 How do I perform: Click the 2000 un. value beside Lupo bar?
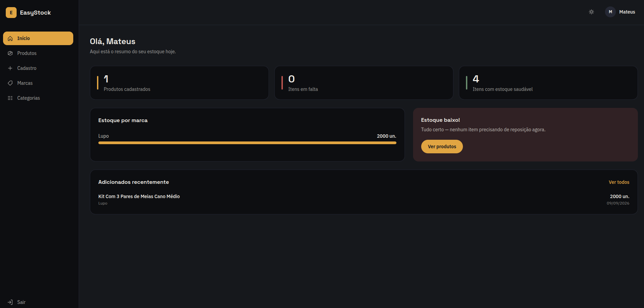pyautogui.click(x=387, y=136)
